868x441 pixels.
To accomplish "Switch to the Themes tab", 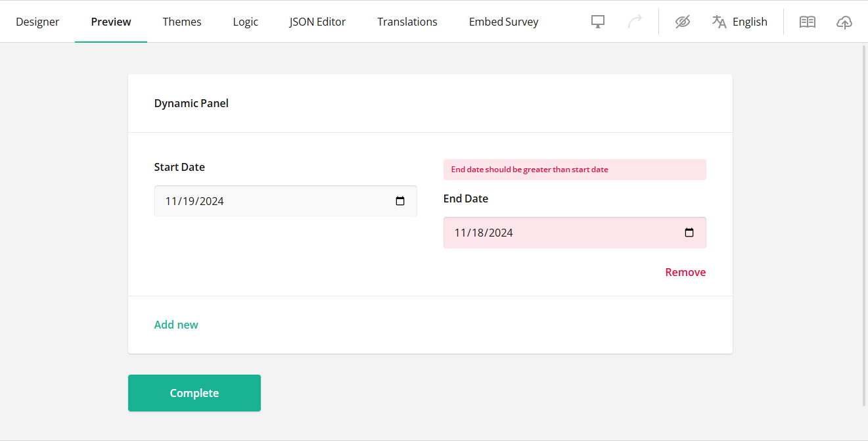I will 181,21.
